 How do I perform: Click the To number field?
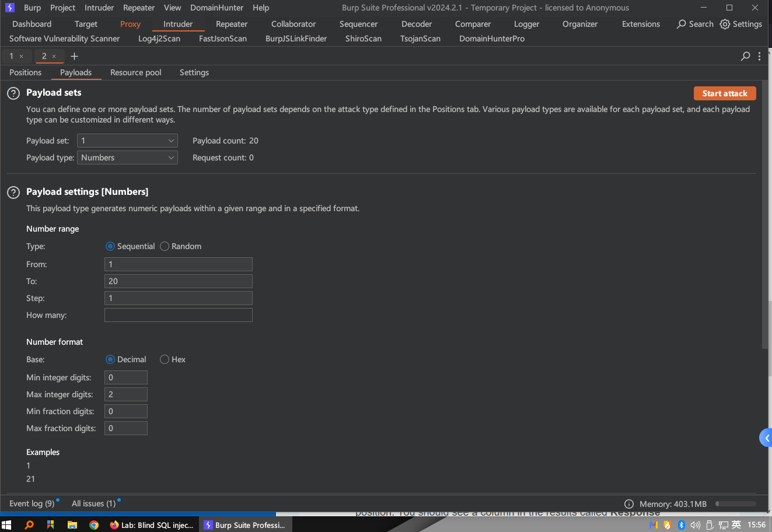click(179, 281)
